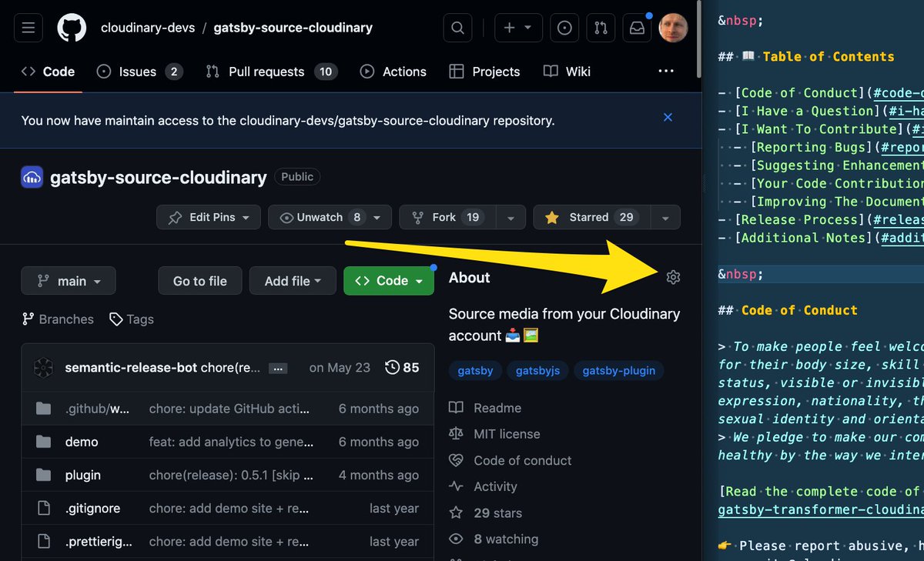This screenshot has height=561, width=924.
Task: Switch to the Pull requests tab
Action: click(x=273, y=72)
